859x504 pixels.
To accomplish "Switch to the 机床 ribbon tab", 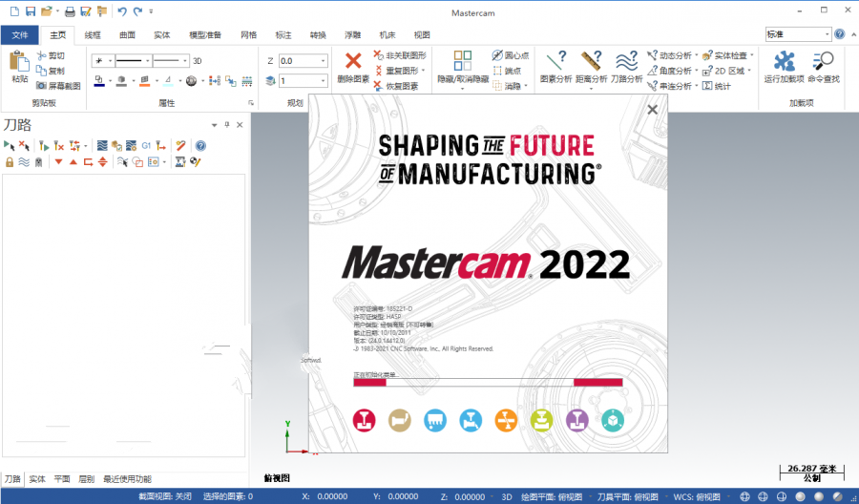I will tap(387, 35).
